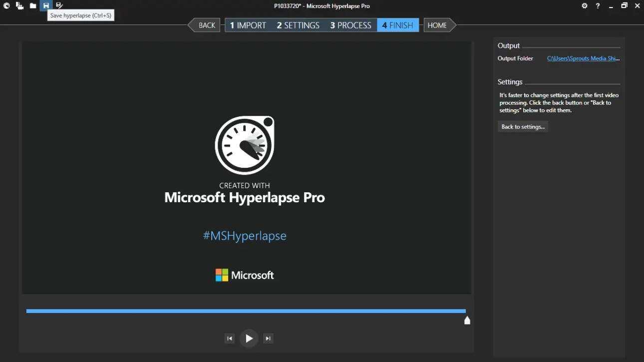Open the Output Folder path link
The image size is (644, 362).
click(583, 58)
